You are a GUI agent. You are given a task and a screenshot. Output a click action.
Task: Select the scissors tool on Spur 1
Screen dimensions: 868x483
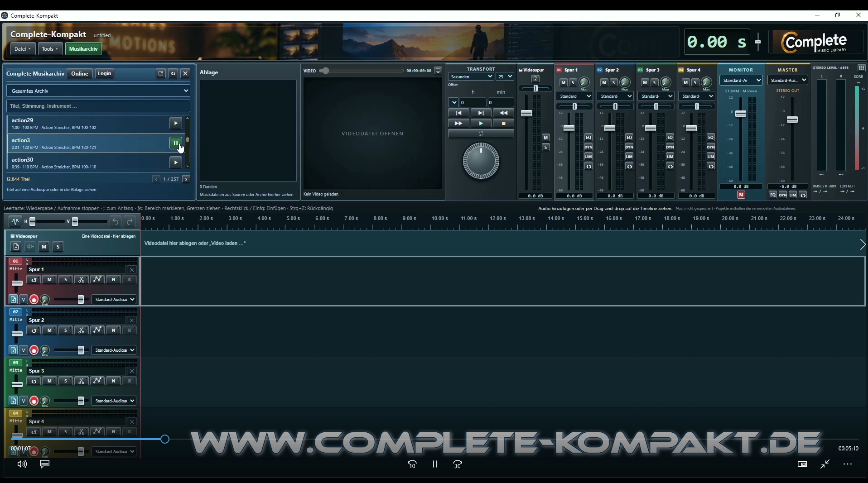(82, 280)
